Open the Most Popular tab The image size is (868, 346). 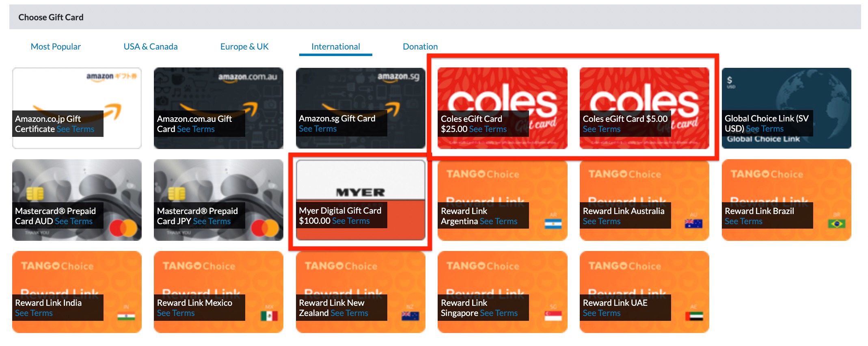(x=56, y=47)
